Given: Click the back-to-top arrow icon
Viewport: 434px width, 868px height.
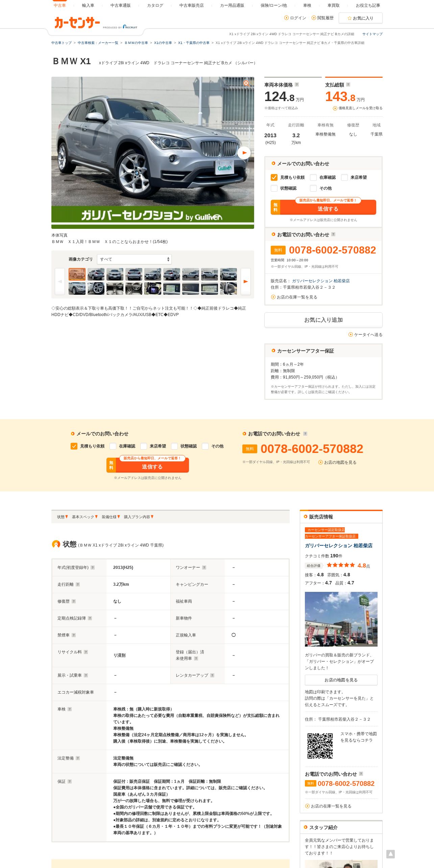Looking at the screenshot, I should tap(390, 854).
